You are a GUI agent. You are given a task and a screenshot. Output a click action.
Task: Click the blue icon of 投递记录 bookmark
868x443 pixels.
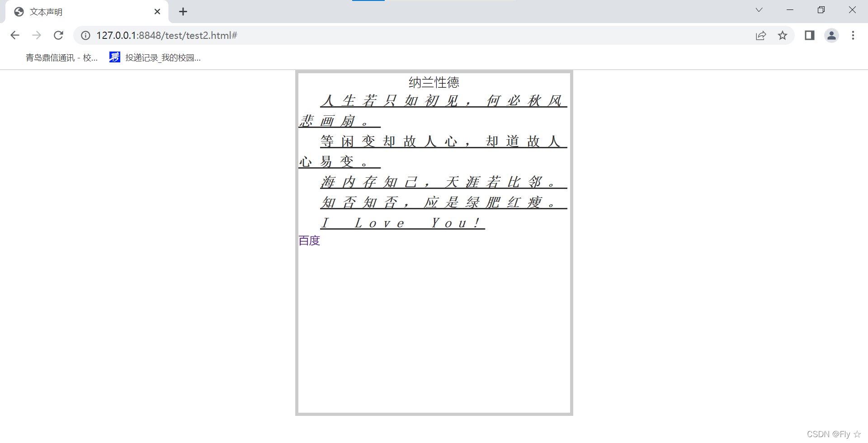pos(115,57)
